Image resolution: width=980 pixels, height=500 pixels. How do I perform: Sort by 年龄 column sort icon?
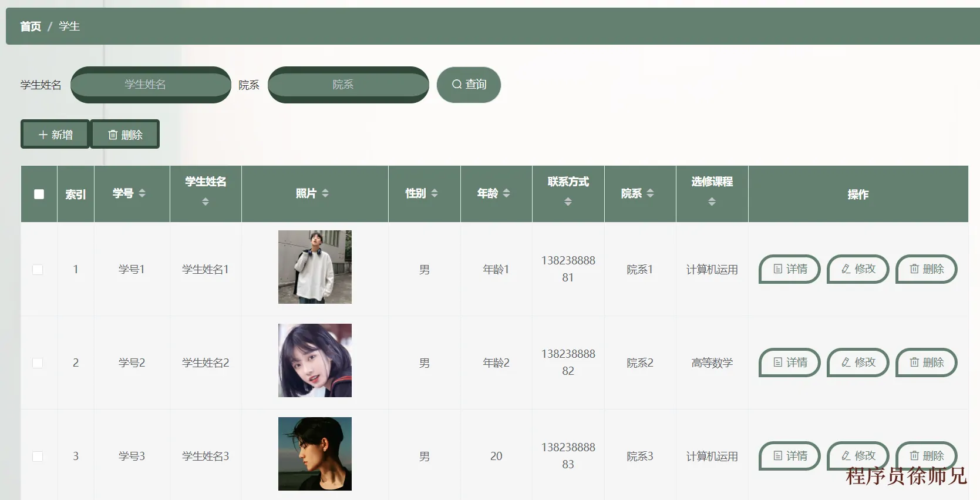pyautogui.click(x=506, y=193)
